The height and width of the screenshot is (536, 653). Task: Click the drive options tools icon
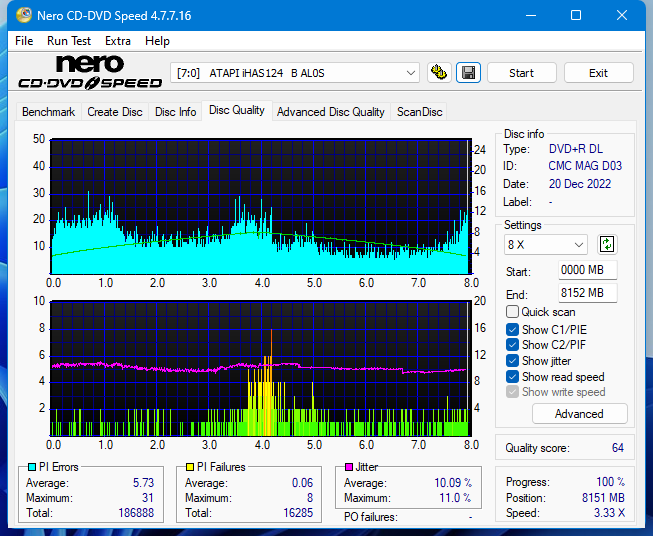439,73
